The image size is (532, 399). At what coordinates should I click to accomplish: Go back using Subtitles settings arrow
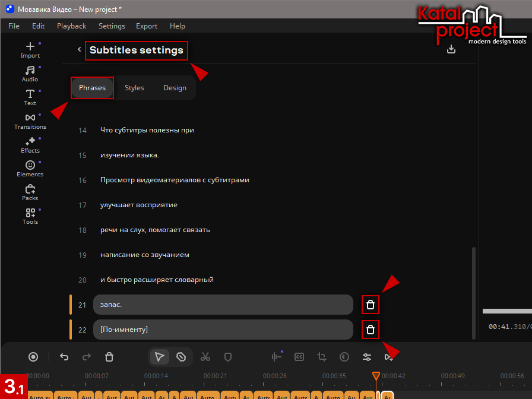pos(79,50)
